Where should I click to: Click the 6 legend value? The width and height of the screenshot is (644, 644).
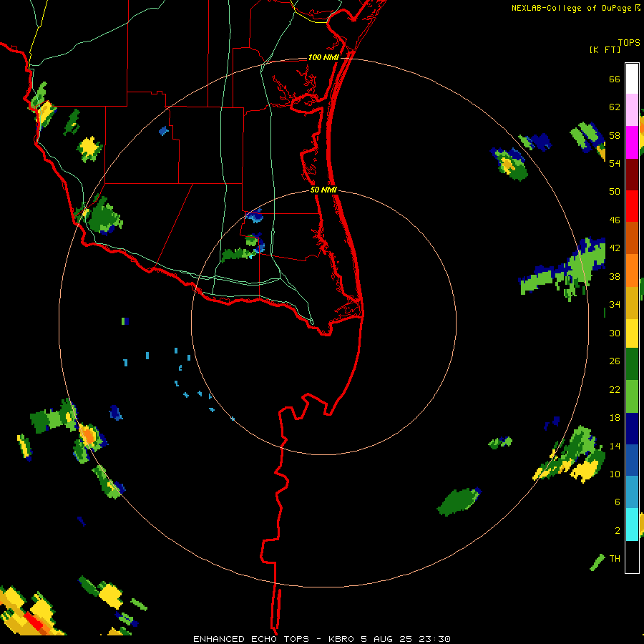(x=617, y=502)
